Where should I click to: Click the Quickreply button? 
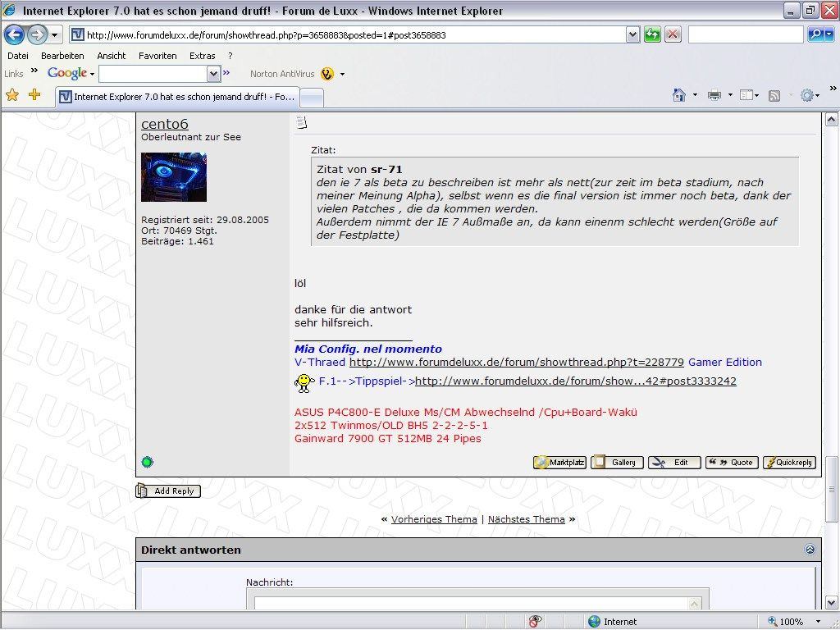tap(789, 463)
